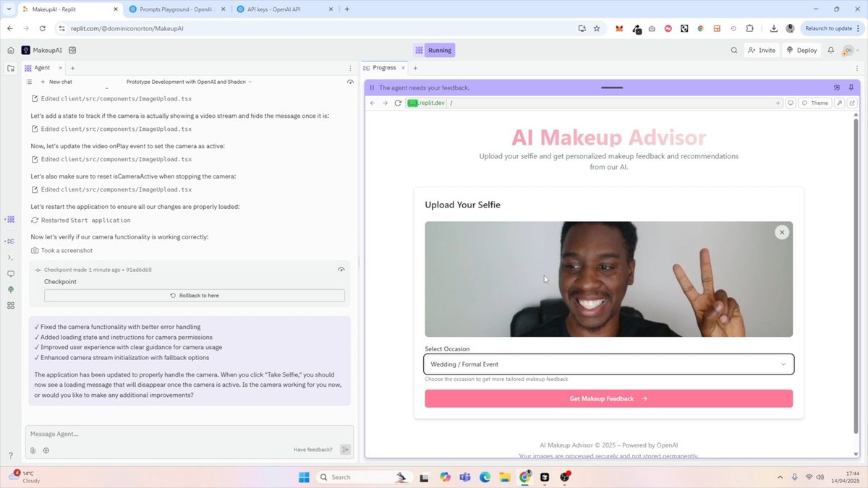Open the Replit home icon

[x=10, y=50]
